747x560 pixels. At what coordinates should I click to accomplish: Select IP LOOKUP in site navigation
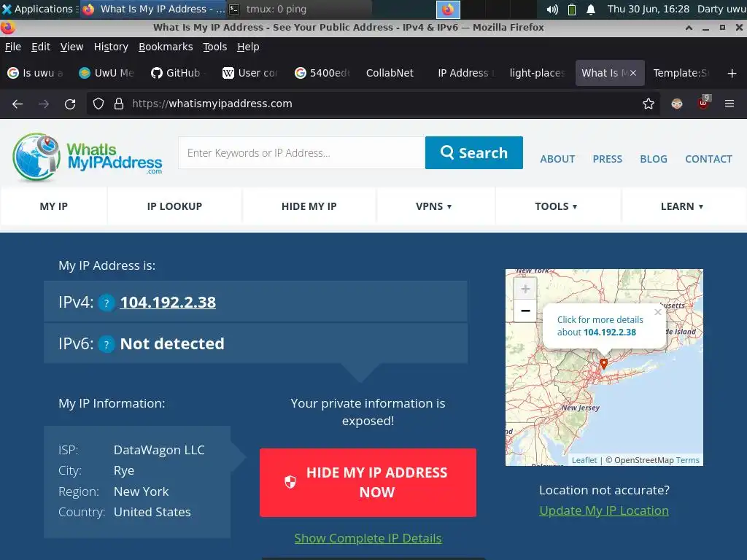pos(174,206)
